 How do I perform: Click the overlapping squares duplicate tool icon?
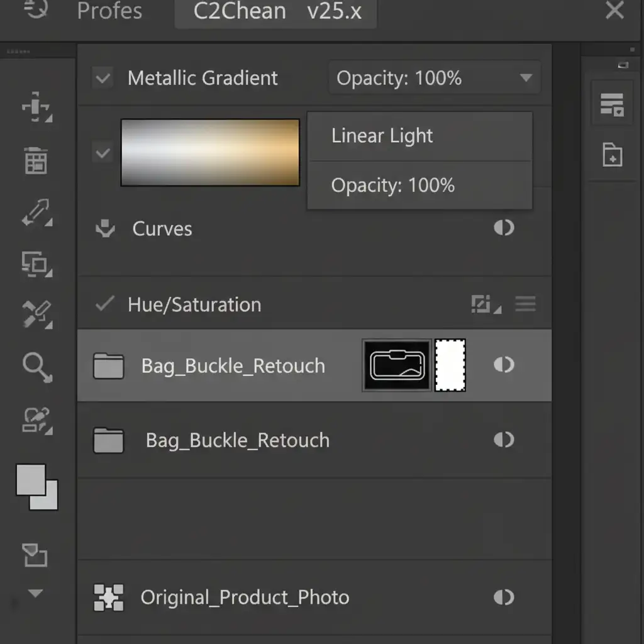click(x=37, y=263)
